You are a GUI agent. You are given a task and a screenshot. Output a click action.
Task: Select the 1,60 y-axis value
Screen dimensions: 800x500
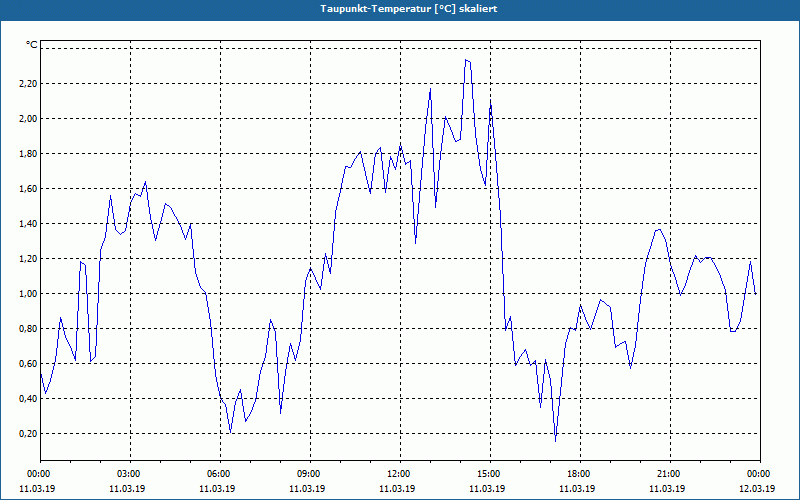[x=28, y=189]
